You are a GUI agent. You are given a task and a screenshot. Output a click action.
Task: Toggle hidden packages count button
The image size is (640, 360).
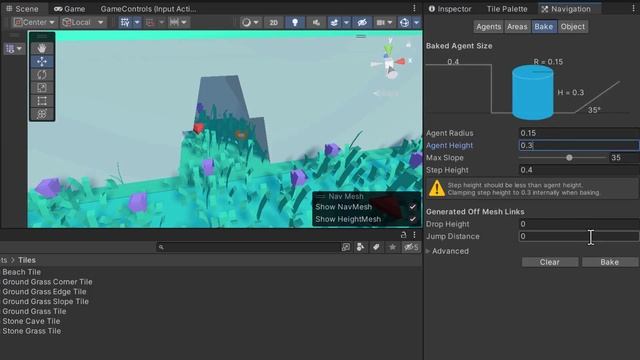[x=411, y=247]
